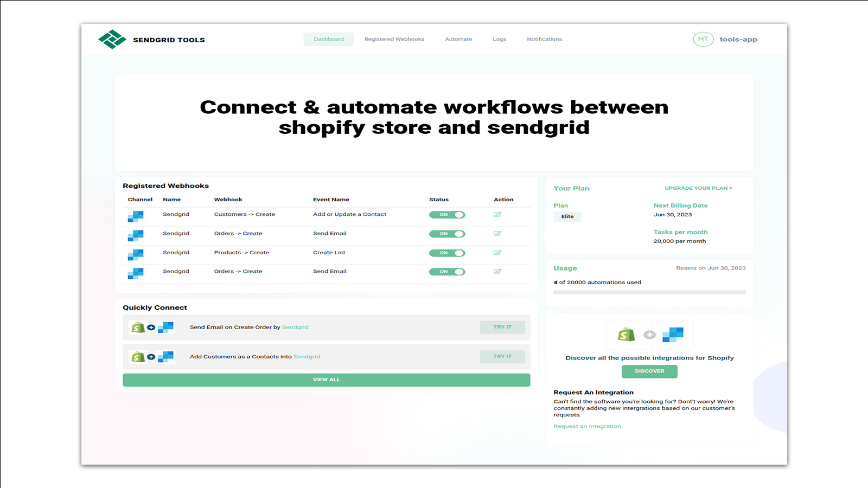Open the Sendgrid link in Send Email on Create Order
868x488 pixels.
[295, 328]
